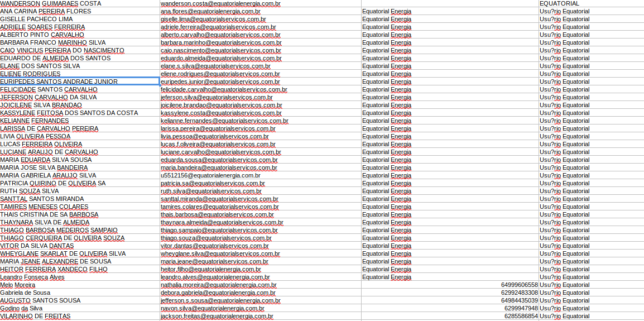The height and width of the screenshot is (321, 644).
Task: Select Usu?rio Equatorial in Giselle row
Action: click(x=564, y=19)
